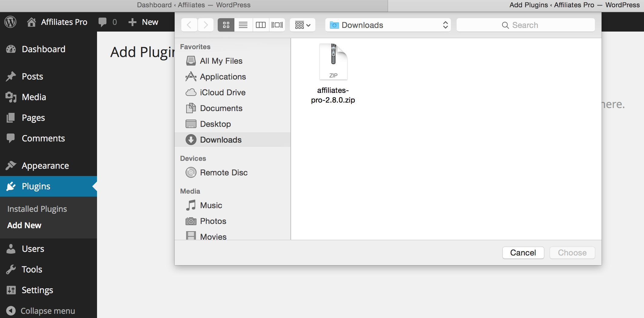The width and height of the screenshot is (644, 318).
Task: Select Movies under Media
Action: pos(233,236)
